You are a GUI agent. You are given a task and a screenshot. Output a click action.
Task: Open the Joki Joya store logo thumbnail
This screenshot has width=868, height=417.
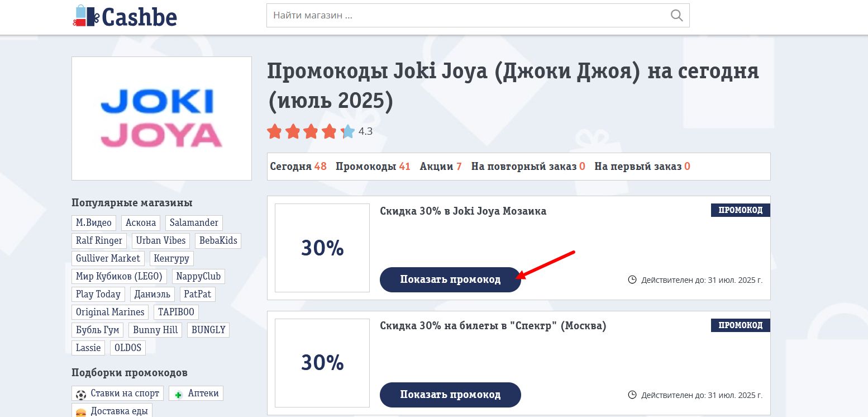[161, 119]
